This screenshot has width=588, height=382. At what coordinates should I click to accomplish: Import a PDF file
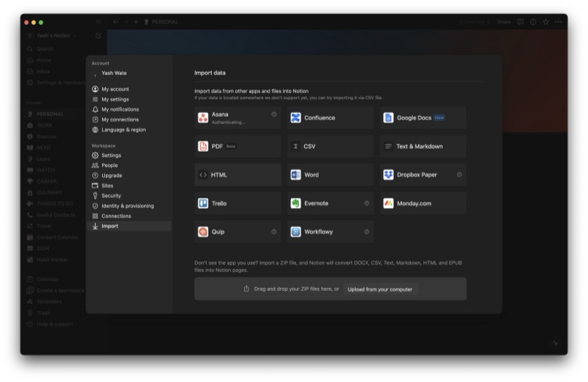pyautogui.click(x=237, y=146)
